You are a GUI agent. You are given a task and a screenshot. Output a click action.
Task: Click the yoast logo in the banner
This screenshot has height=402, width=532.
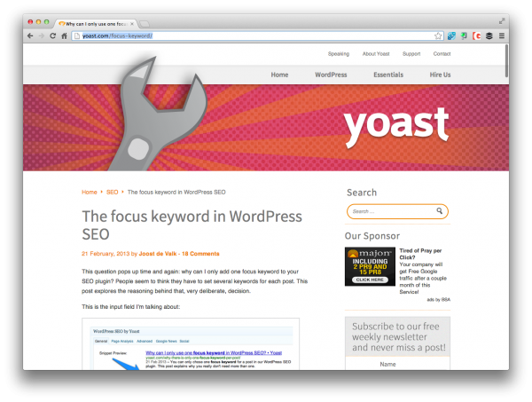click(x=396, y=126)
